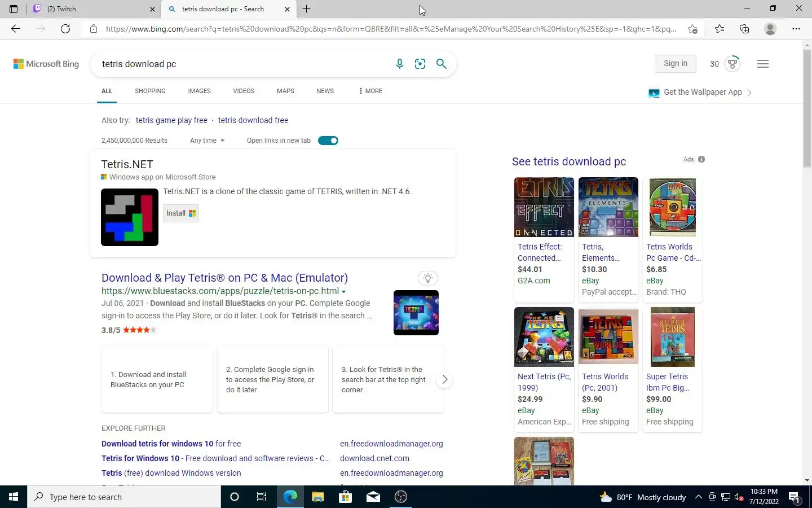Viewport: 812px width, 508px height.
Task: Click the Sign in button
Action: tap(676, 64)
